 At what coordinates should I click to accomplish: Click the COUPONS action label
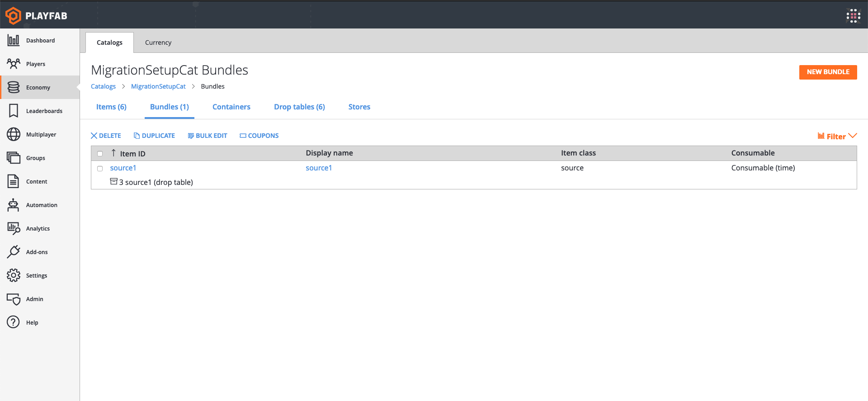tap(263, 136)
